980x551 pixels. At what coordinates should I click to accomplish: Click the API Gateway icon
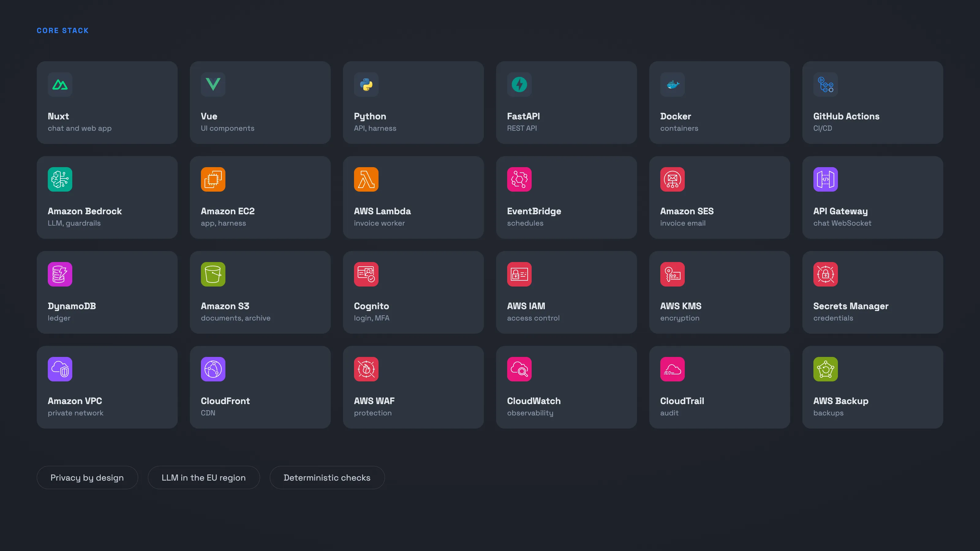(826, 179)
